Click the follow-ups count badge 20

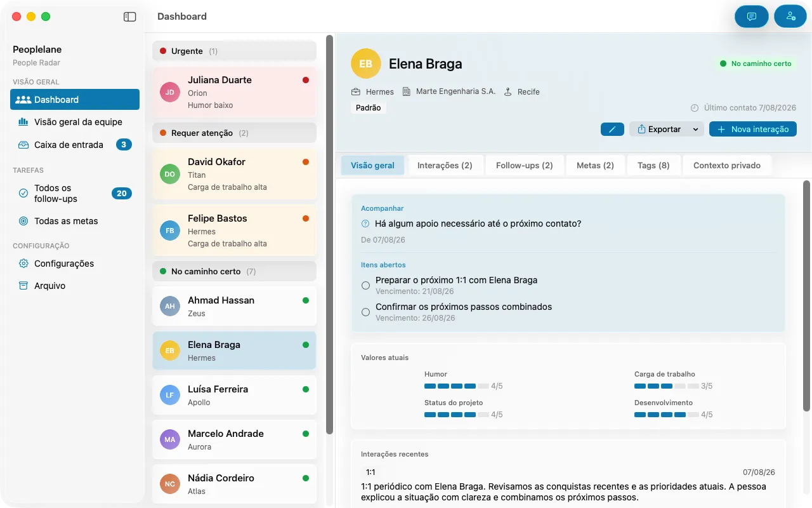tap(122, 194)
